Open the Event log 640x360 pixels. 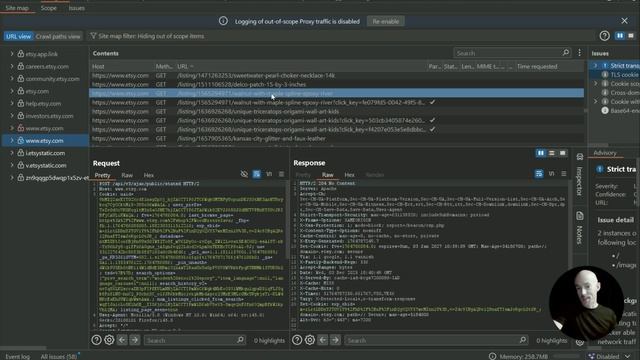pyautogui.click(x=18, y=356)
